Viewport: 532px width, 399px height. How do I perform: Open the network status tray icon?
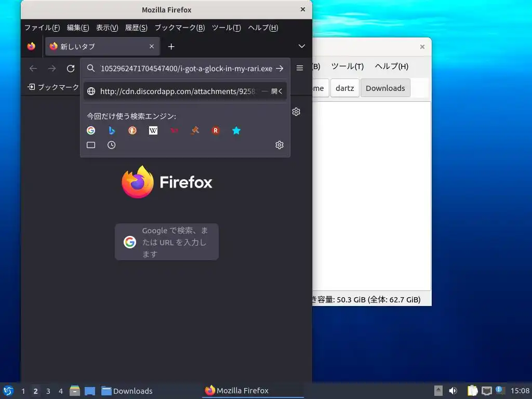click(x=486, y=391)
